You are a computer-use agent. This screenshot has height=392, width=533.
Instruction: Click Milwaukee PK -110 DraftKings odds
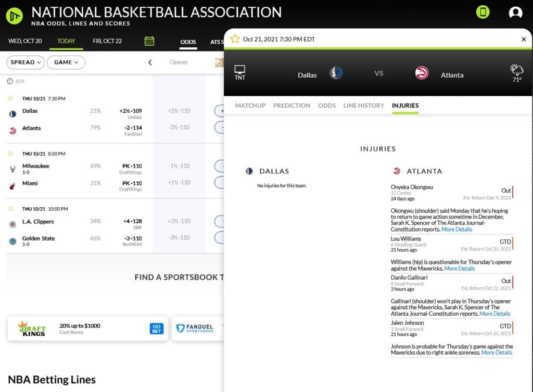[x=131, y=169]
